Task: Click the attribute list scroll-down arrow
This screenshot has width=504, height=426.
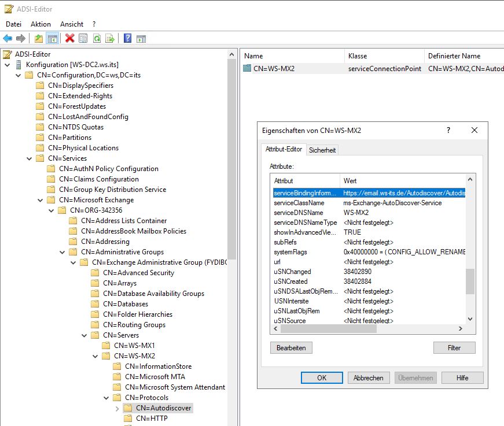Action: coord(470,319)
